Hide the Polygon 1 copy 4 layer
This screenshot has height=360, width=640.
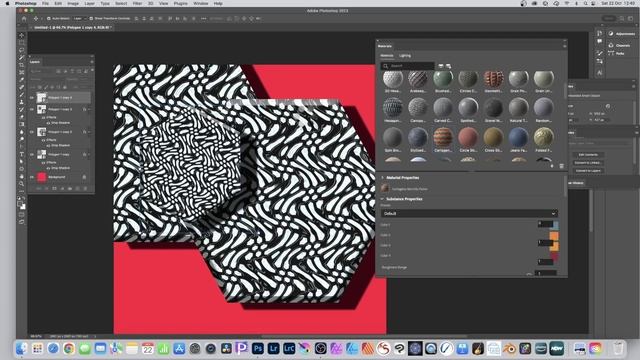32,98
